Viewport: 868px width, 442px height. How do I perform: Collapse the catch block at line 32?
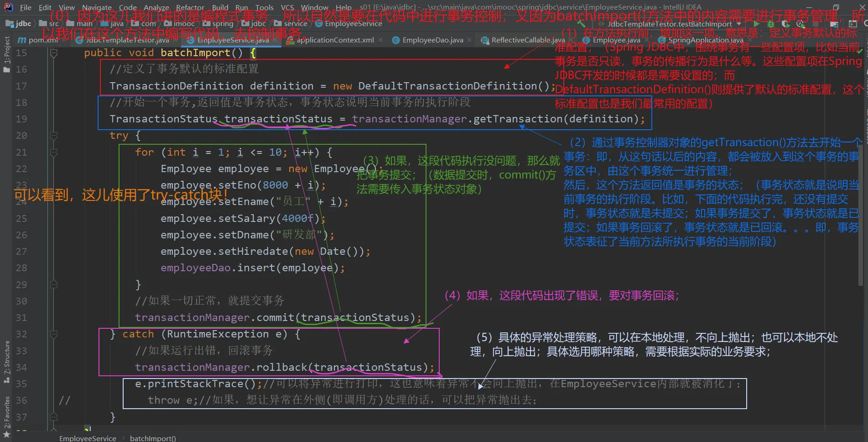pyautogui.click(x=54, y=334)
